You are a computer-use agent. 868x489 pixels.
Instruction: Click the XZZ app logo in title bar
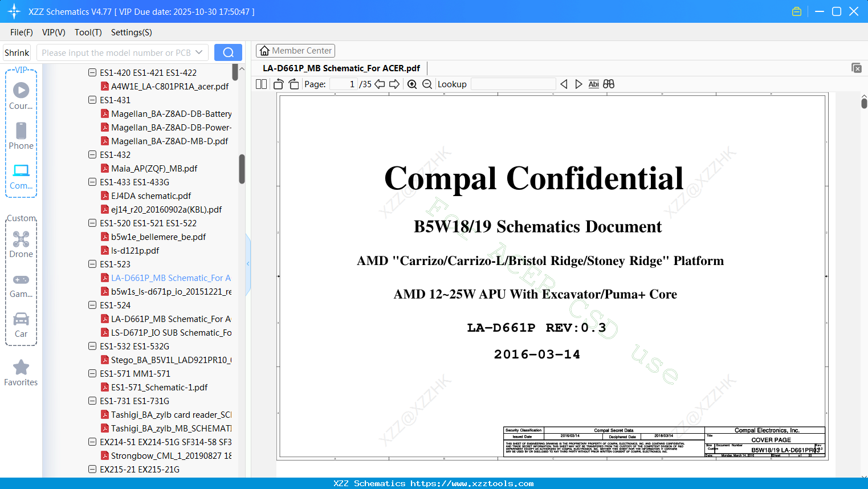pos(14,11)
